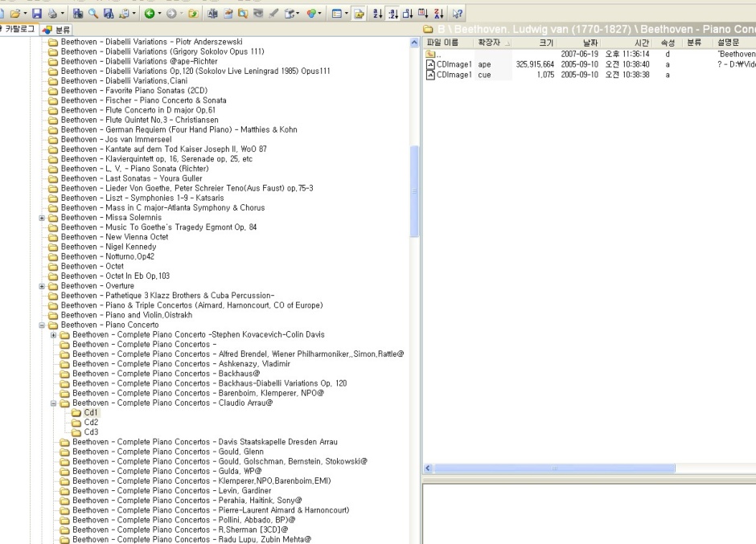756x544 pixels.
Task: Toggle the highlighted folder panel toolbar button
Action: (360, 14)
